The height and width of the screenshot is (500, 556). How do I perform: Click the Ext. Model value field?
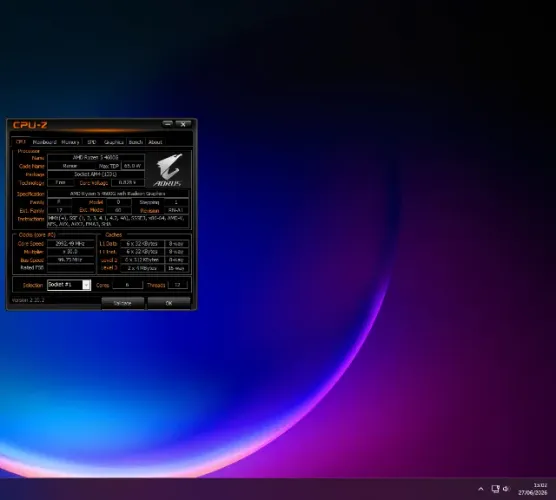tap(118, 210)
